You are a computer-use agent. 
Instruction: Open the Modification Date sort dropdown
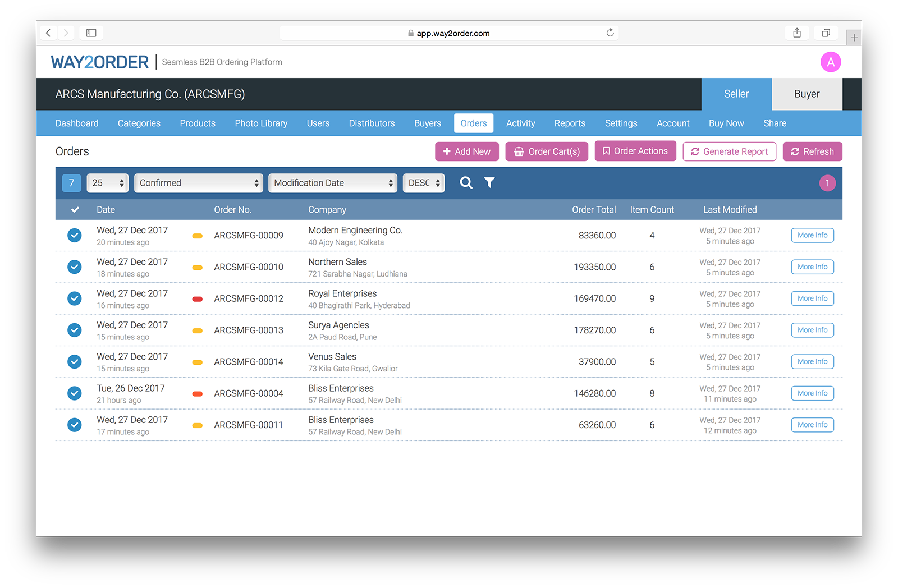333,183
